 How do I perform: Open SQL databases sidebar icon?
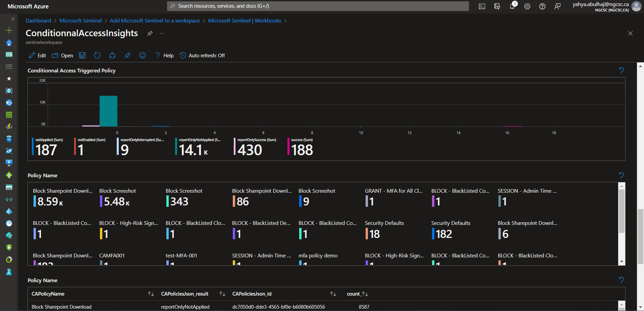pos(9,139)
